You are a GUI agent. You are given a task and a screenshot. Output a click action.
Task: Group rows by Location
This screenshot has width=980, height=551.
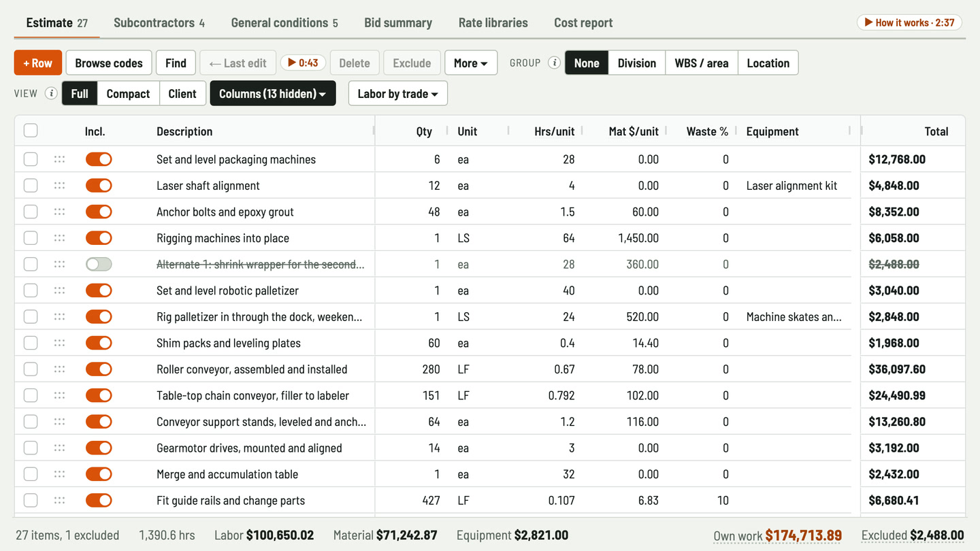[768, 63]
